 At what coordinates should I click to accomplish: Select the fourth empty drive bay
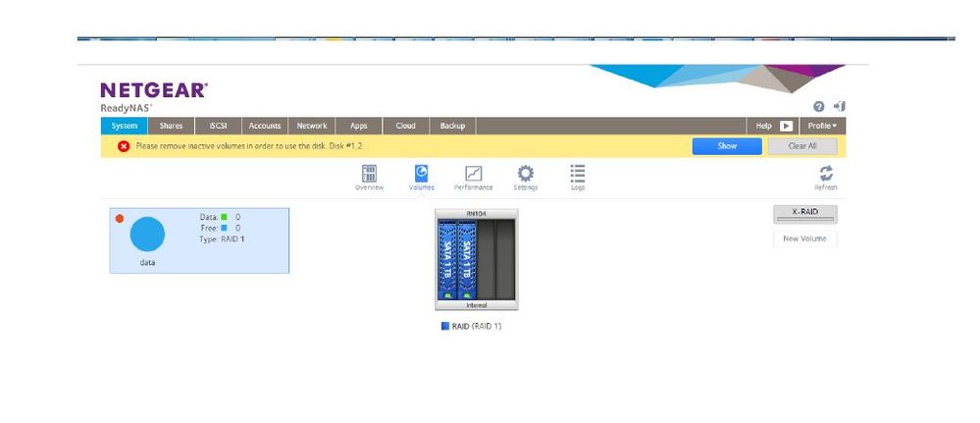pos(505,260)
